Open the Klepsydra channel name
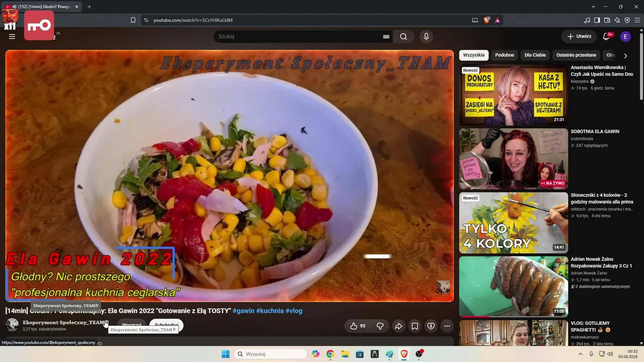The width and height of the screenshot is (644, 362). tap(580, 81)
